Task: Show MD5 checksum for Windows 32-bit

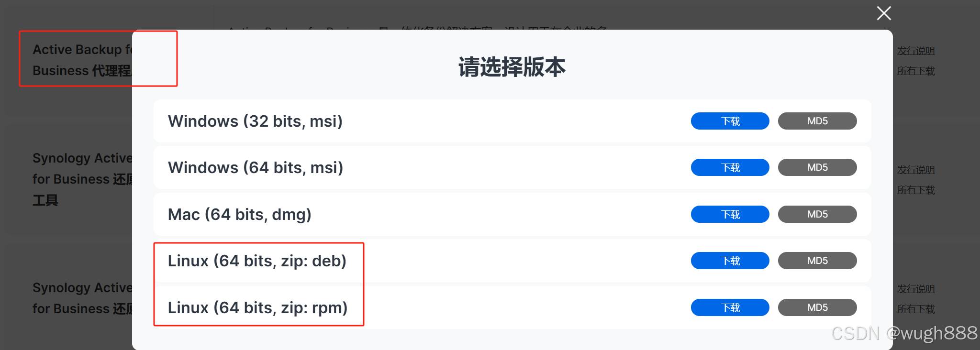Action: [x=817, y=121]
